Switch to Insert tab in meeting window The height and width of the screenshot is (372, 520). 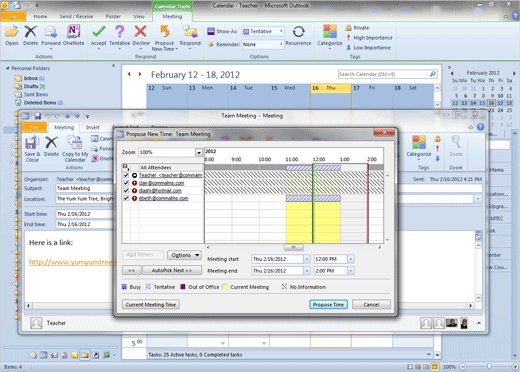pos(93,127)
